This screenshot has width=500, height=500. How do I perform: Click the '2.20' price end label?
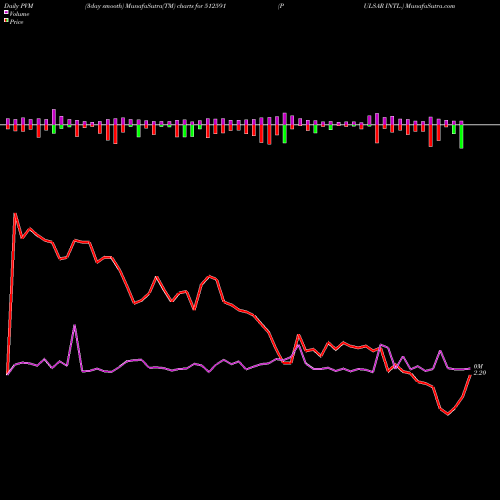click(480, 373)
